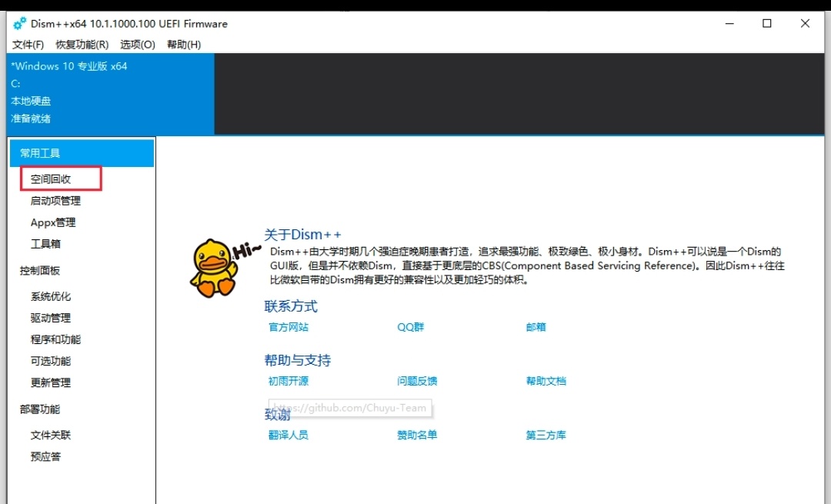Image resolution: width=831 pixels, height=504 pixels.
Task: Select the Windows 10 专业版 x64 system tile
Action: click(111, 94)
